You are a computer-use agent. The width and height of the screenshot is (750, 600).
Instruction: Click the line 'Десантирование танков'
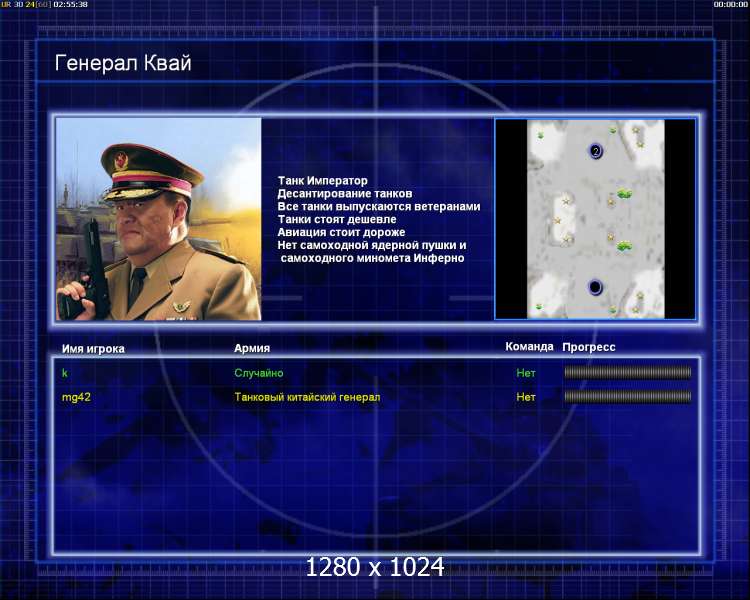(345, 194)
